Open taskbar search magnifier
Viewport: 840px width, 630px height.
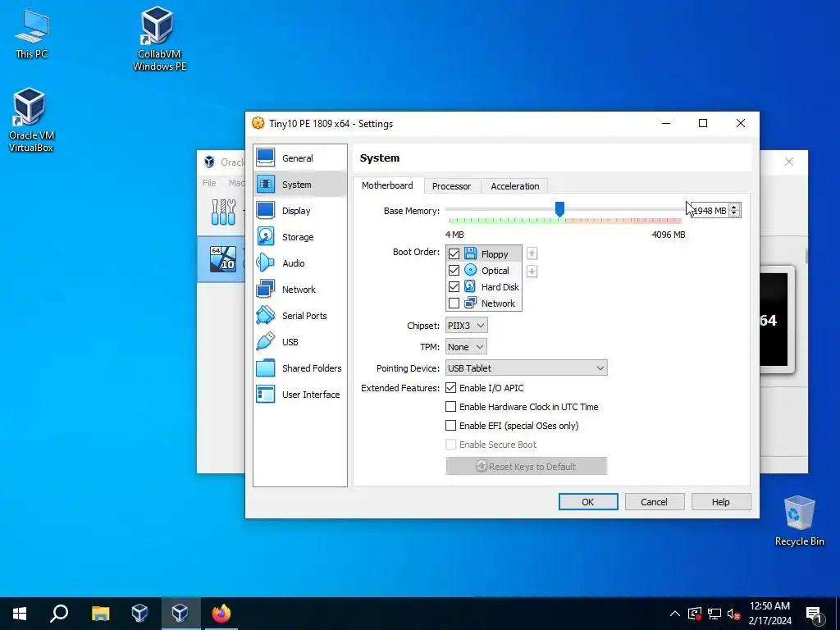59,613
